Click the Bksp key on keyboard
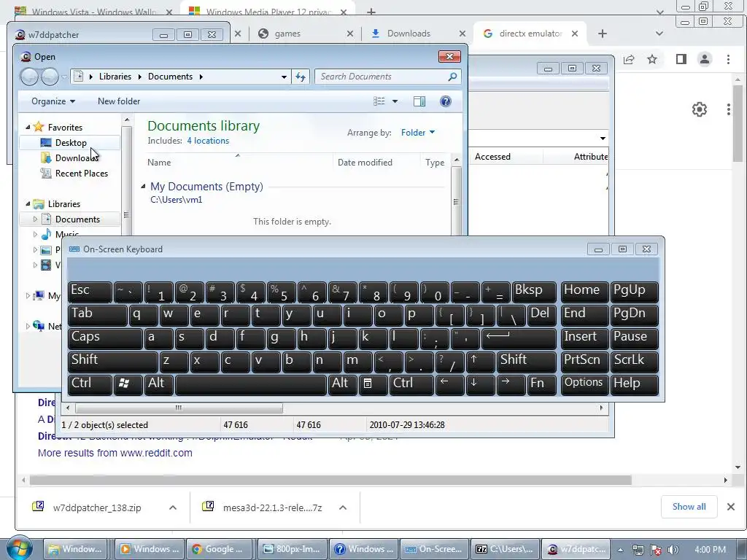The image size is (747, 560). pos(534,292)
